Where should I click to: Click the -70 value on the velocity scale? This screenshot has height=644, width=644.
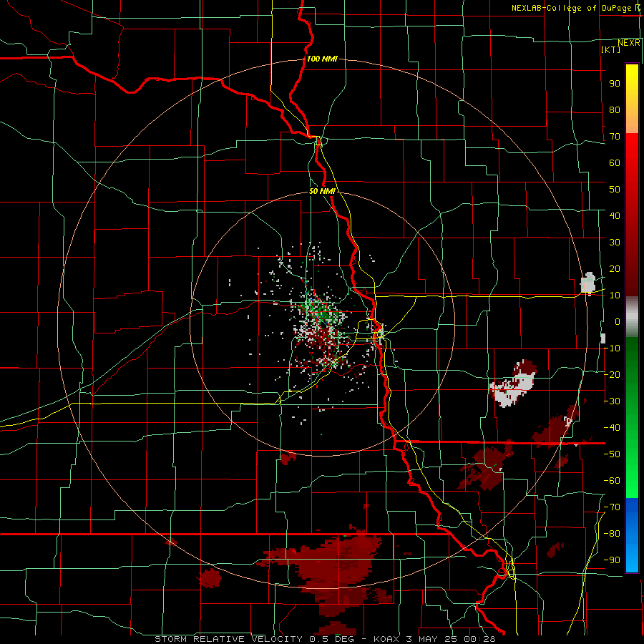pyautogui.click(x=612, y=507)
